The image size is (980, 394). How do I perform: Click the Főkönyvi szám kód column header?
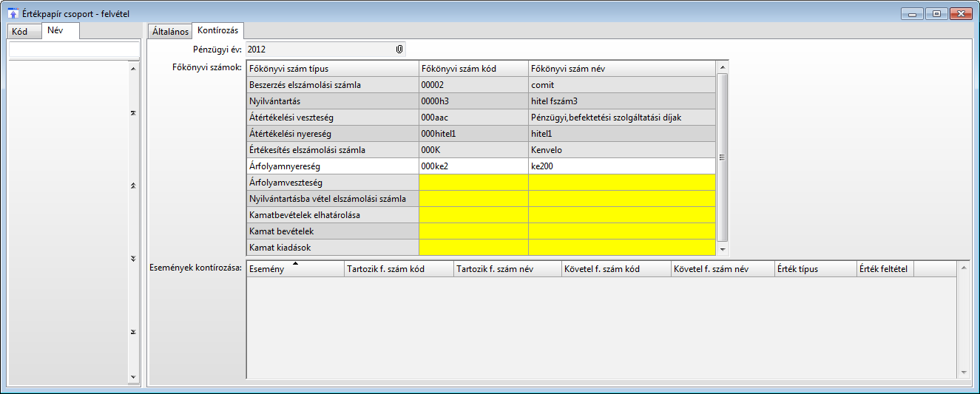(x=473, y=69)
